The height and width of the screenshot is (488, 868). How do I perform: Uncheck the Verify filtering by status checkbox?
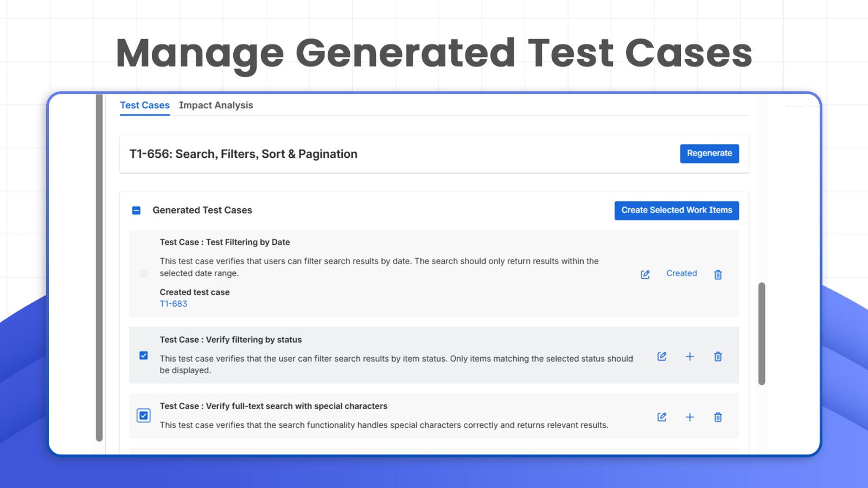(x=143, y=355)
